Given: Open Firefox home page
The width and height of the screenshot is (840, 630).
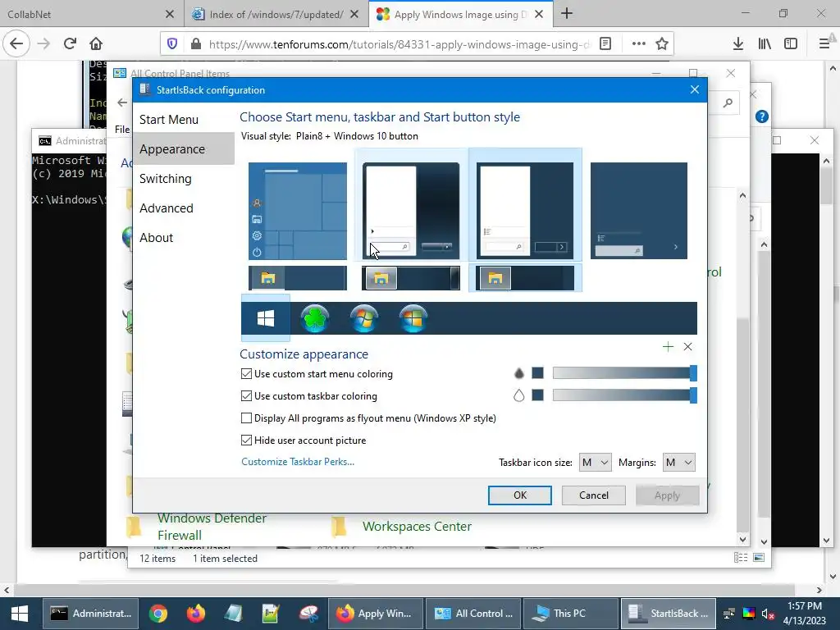Looking at the screenshot, I should (96, 43).
